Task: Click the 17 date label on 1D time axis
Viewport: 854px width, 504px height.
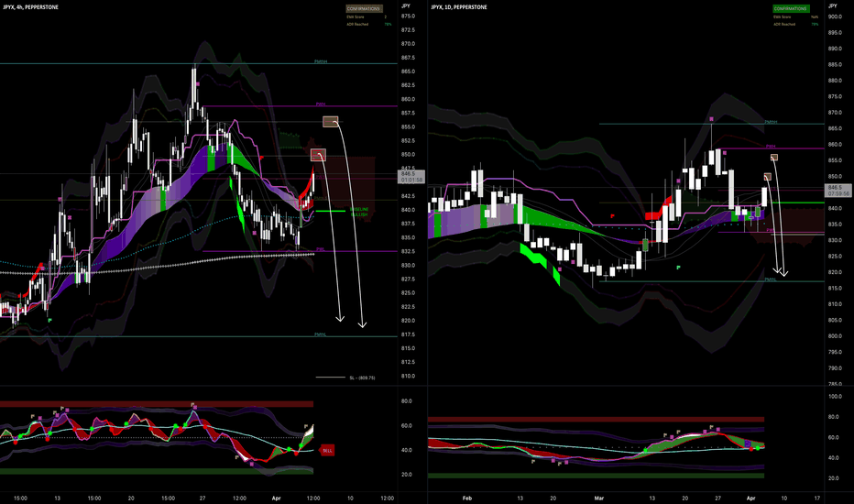Action: pyautogui.click(x=817, y=498)
